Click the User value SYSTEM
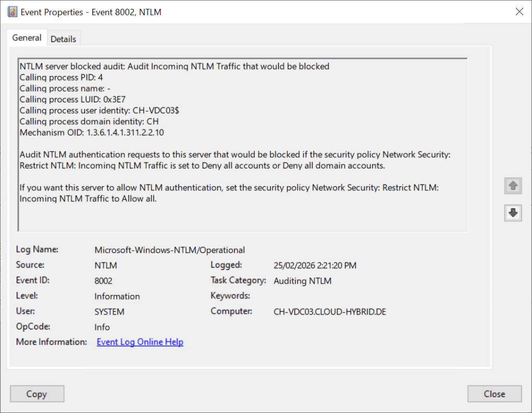Screen dimensions: 532x413 (109, 312)
